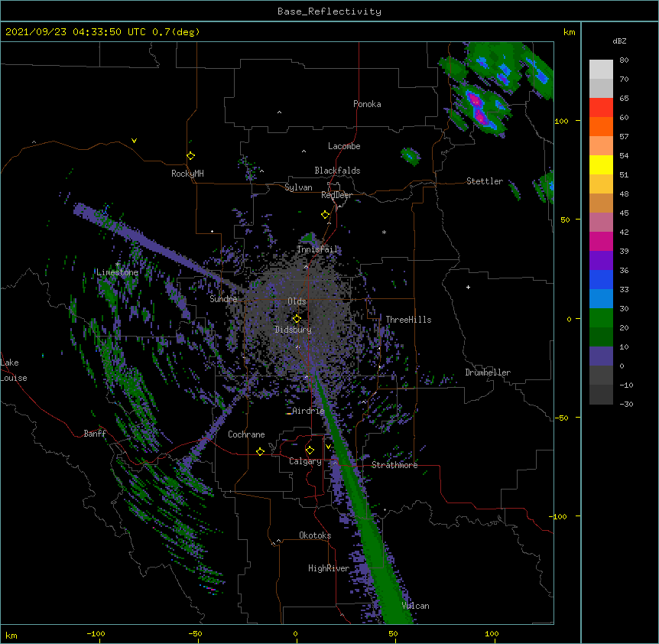Click the yellow diamond marker above RockyMH

point(190,156)
